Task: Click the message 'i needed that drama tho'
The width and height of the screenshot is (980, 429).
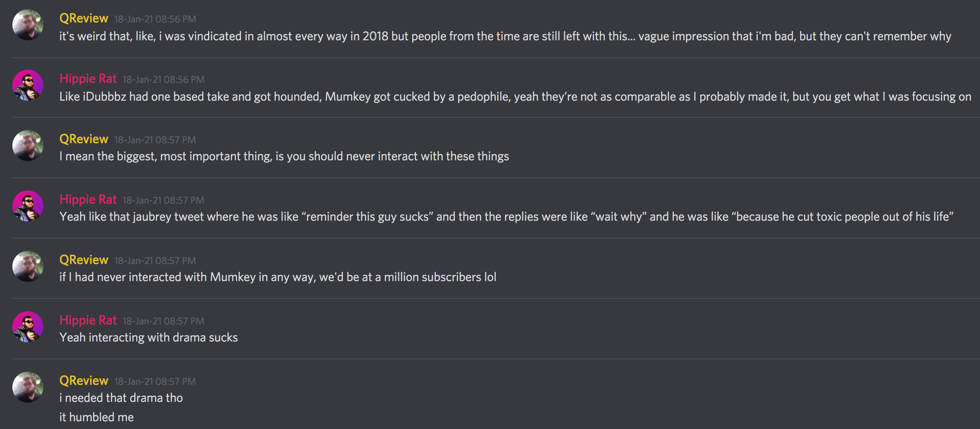Action: (121, 398)
